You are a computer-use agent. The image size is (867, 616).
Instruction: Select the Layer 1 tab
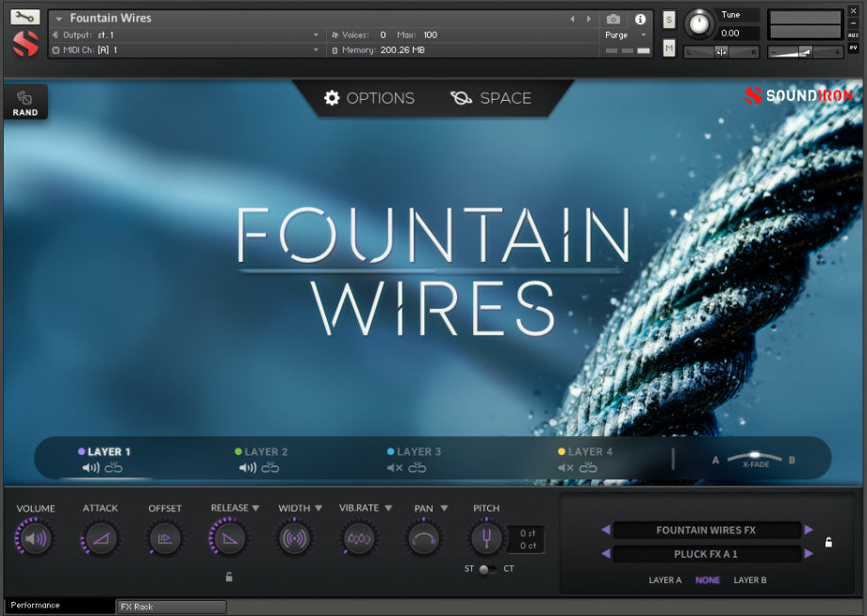(x=105, y=451)
